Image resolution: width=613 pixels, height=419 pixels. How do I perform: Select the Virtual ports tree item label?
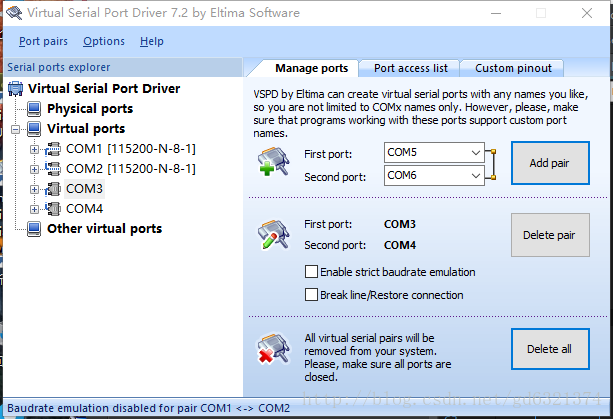coord(86,129)
